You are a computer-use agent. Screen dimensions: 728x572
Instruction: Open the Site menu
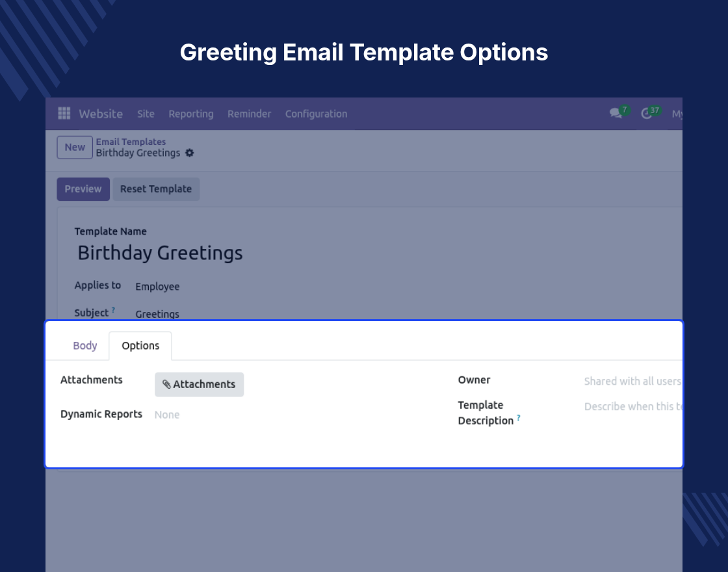coord(146,114)
